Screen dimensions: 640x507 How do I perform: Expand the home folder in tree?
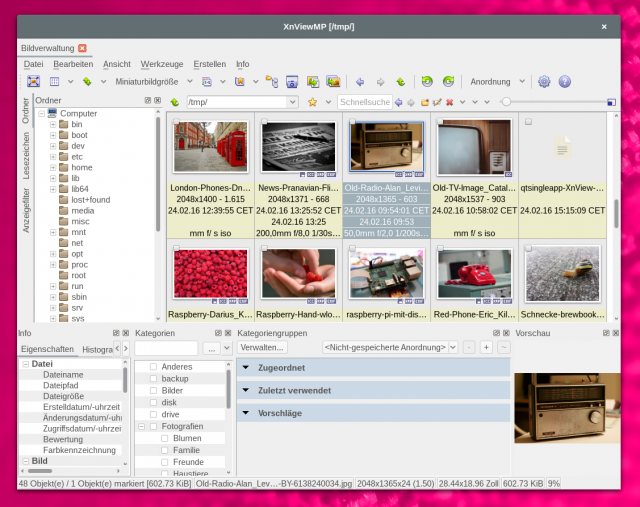53,167
